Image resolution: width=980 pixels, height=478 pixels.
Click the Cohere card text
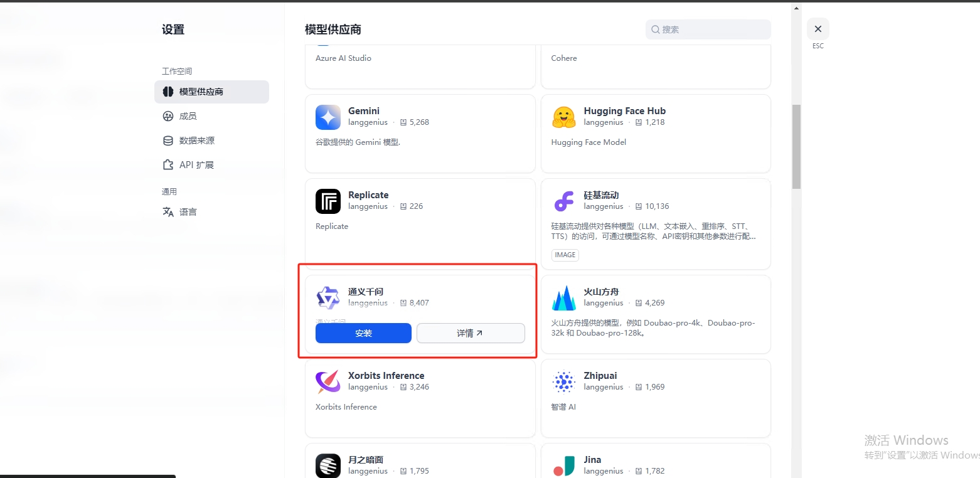564,58
